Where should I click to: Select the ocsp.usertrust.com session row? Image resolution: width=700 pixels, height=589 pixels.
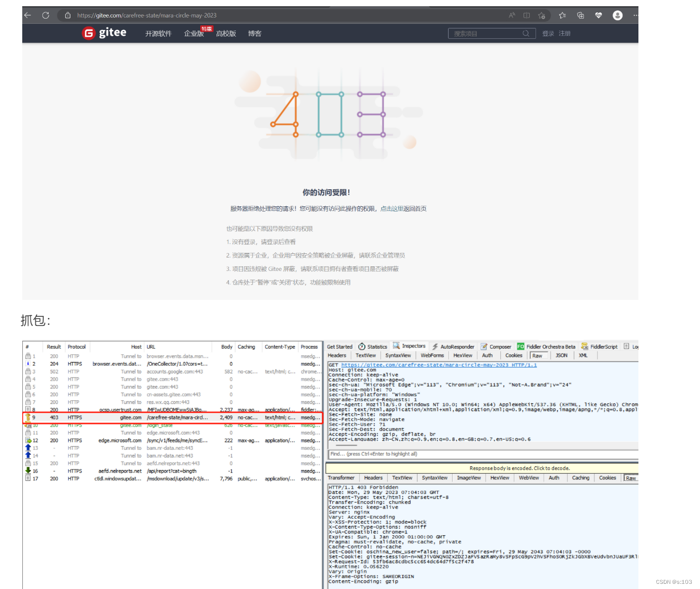pos(171,410)
